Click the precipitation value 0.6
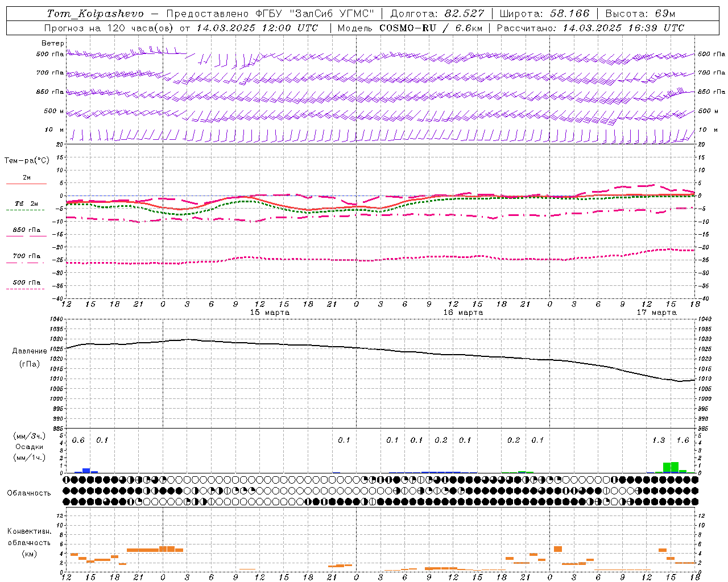Viewport: 728px width, 582px height. pos(78,440)
